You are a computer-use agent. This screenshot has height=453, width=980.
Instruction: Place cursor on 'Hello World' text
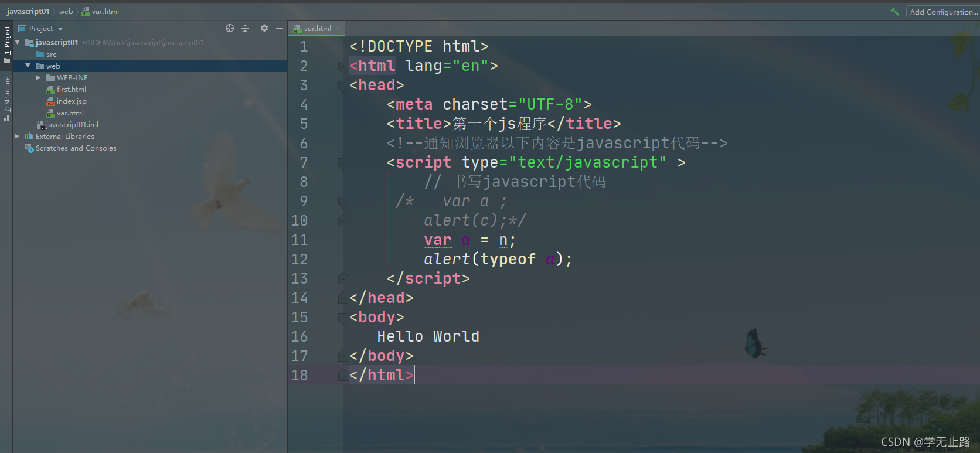(428, 336)
